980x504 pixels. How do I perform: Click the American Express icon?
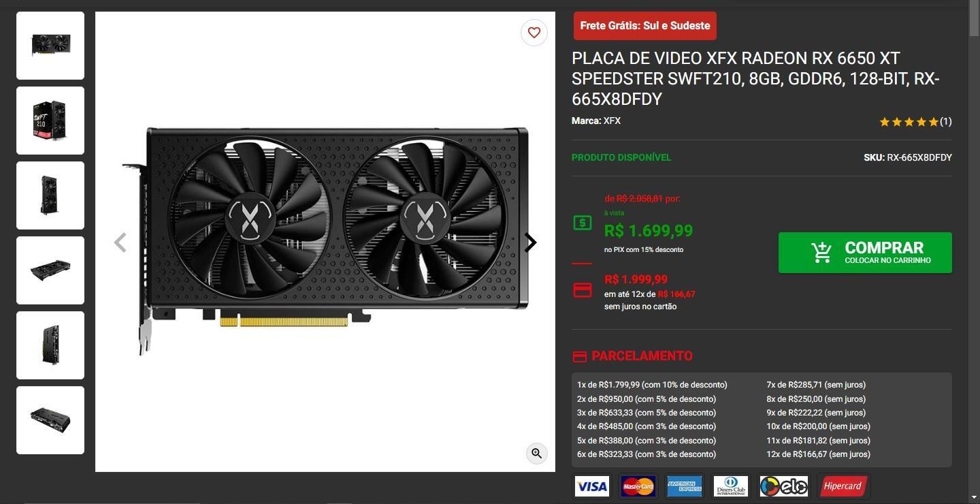click(685, 486)
